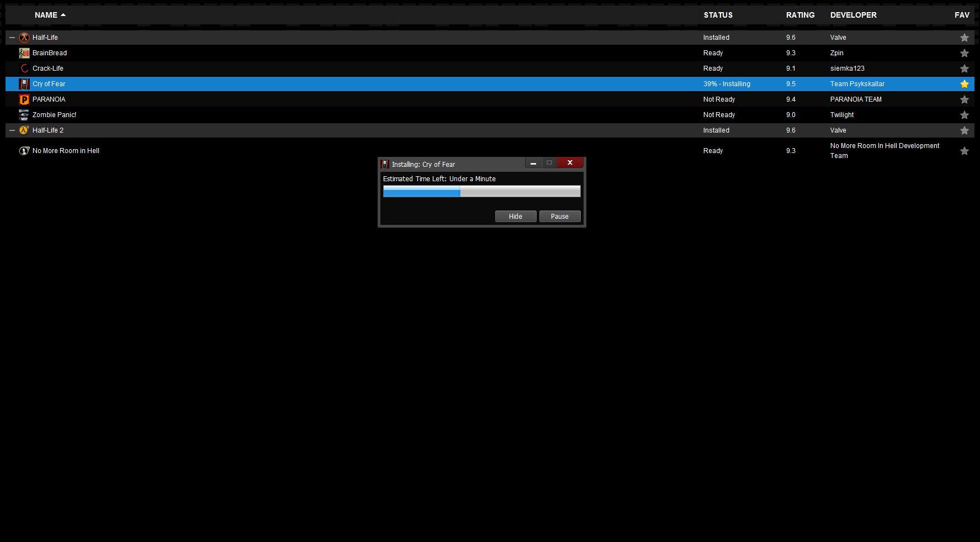Click the No More Room in Hell icon
This screenshot has height=542, width=980.
click(24, 151)
